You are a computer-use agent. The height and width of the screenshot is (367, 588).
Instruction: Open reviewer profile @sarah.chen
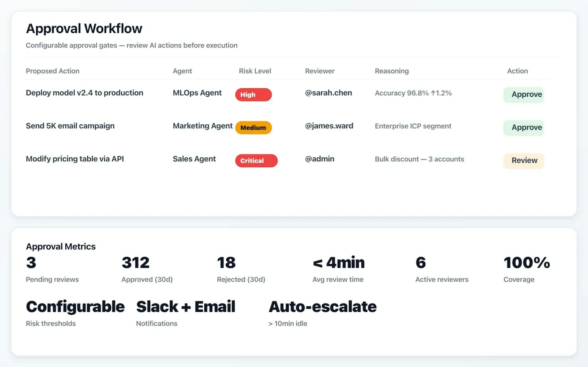[328, 93]
